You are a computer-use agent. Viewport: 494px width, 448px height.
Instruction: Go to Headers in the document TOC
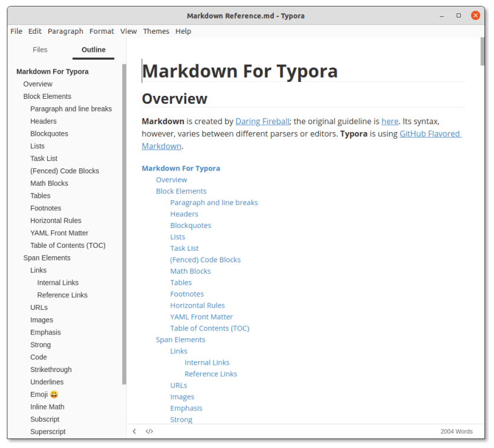pyautogui.click(x=185, y=214)
